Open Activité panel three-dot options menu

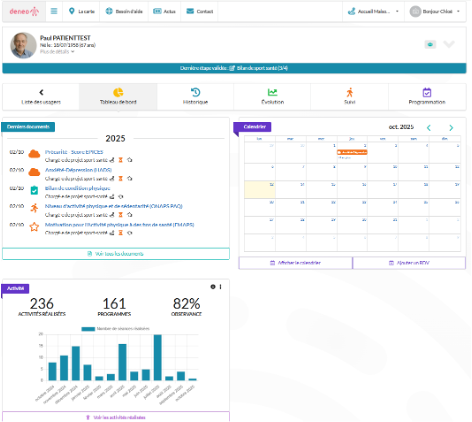(x=220, y=287)
